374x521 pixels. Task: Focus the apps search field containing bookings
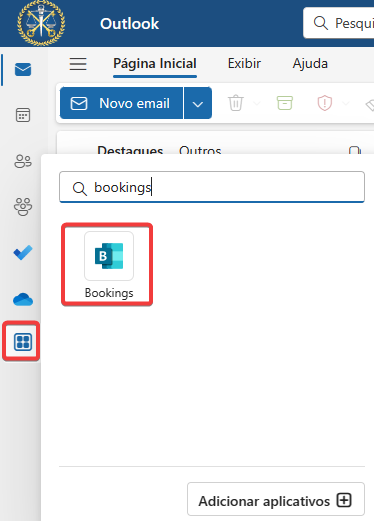point(212,187)
